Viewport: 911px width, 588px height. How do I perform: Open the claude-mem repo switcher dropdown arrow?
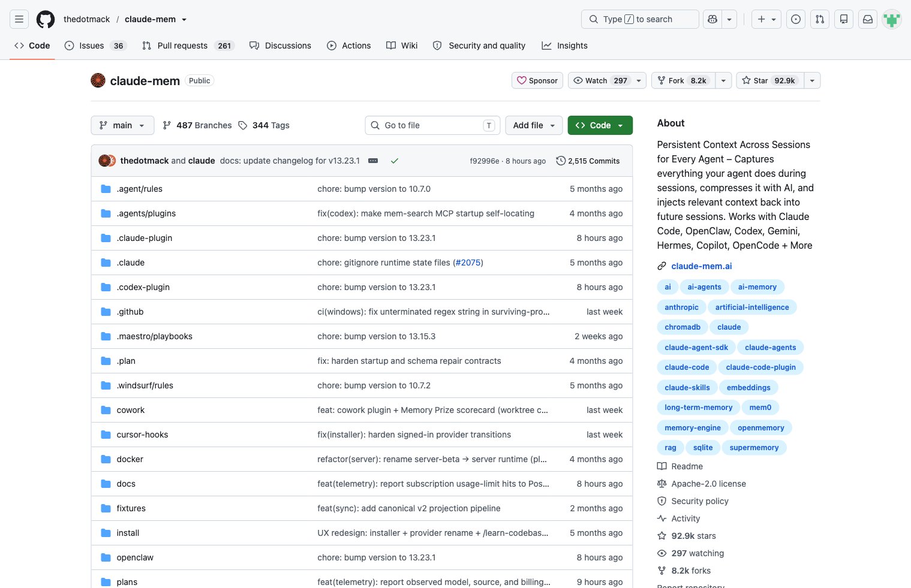(184, 20)
